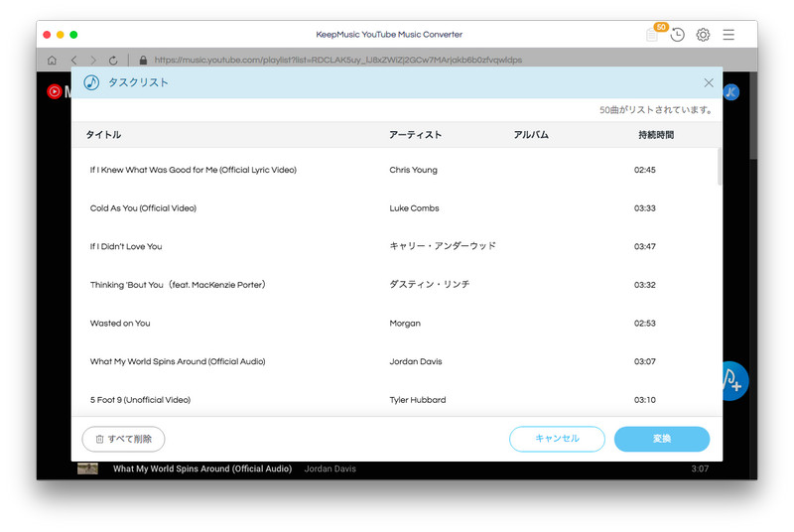Click Jordan Davis in the background playlist row
This screenshot has width=794, height=532.
(331, 469)
